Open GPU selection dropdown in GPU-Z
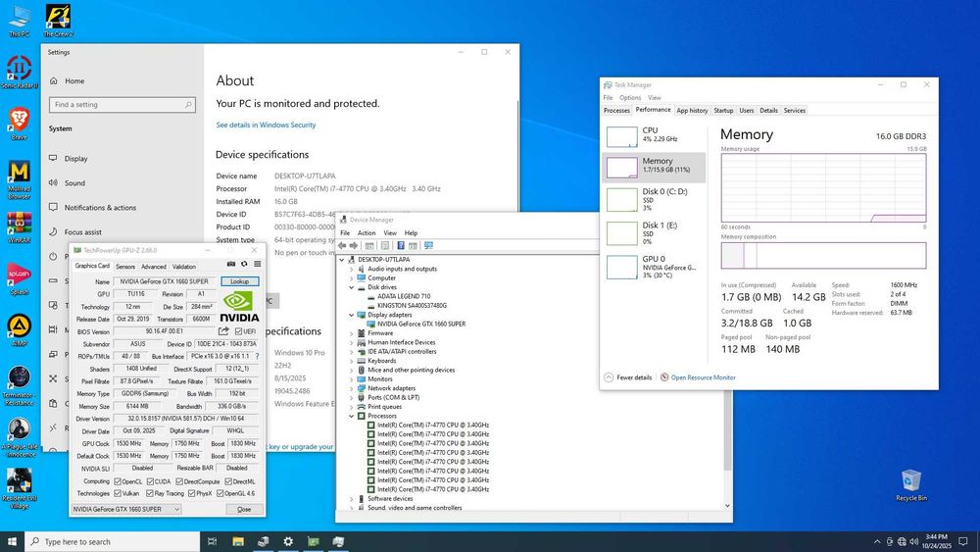Viewport: 980px width, 552px height. (x=126, y=510)
